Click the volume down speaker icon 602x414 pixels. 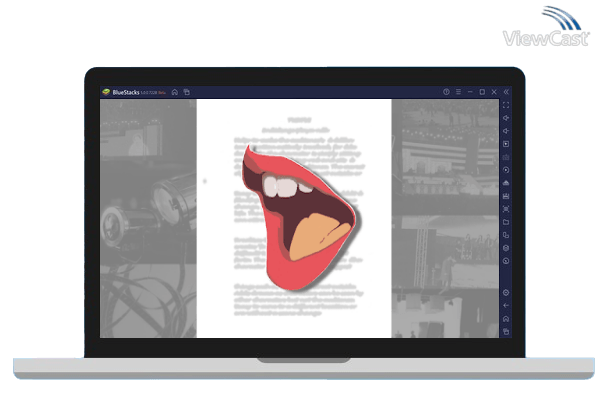506,131
